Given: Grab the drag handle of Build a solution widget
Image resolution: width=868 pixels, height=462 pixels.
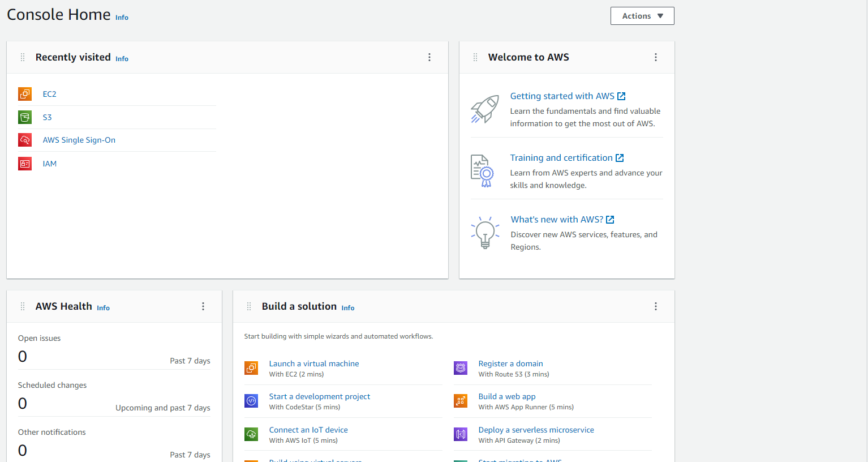Looking at the screenshot, I should pyautogui.click(x=249, y=306).
